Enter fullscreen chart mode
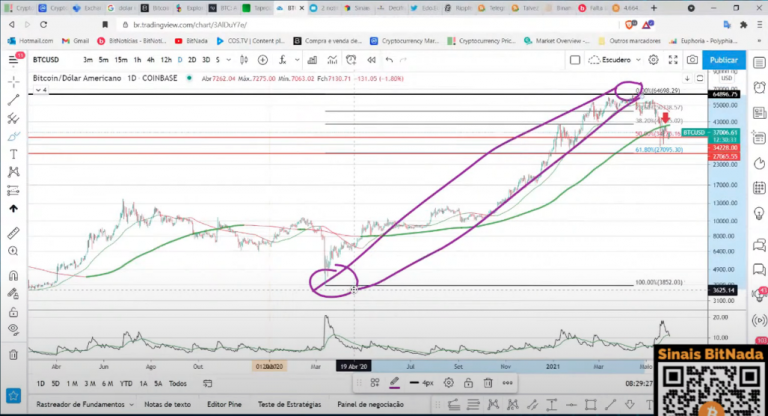 click(x=673, y=60)
